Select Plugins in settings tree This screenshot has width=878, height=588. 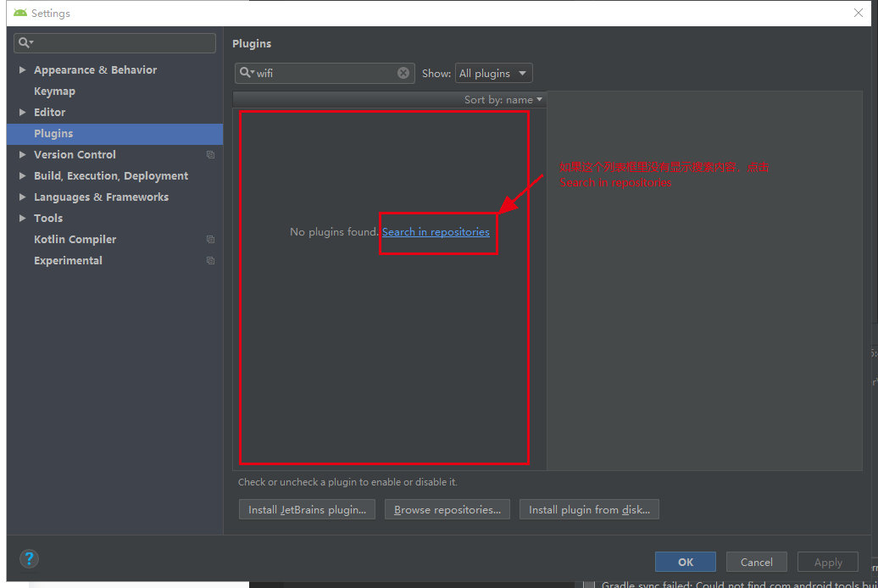point(114,134)
